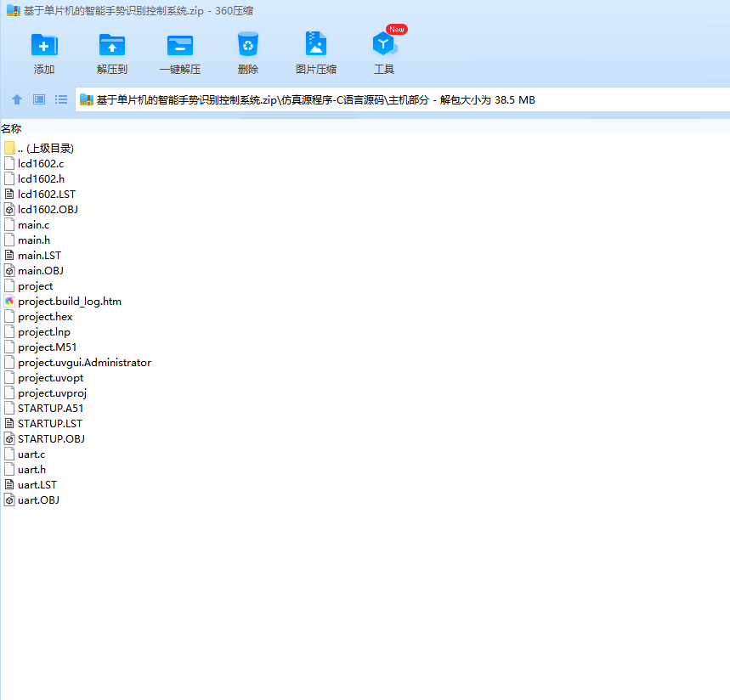This screenshot has height=700, width=730.
Task: Click the icon of STARTUP.OBJ
Action: pos(9,439)
